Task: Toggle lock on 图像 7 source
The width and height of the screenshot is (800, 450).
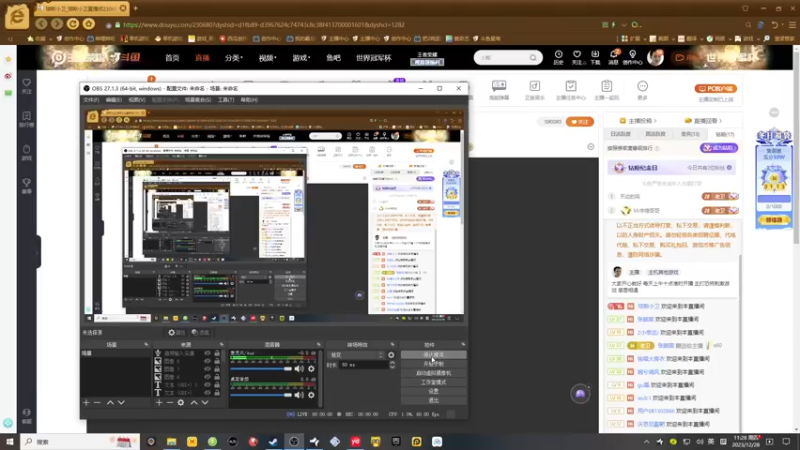Action: point(217,369)
